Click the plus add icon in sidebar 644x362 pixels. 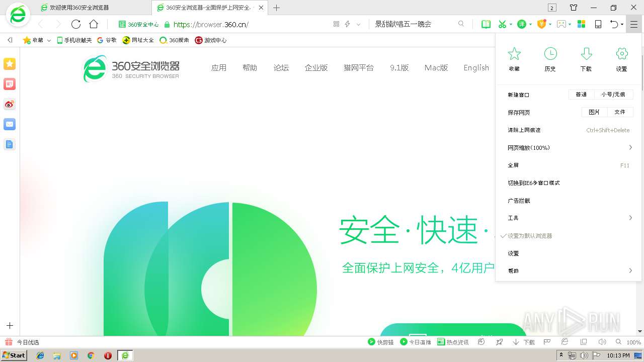coord(10,326)
